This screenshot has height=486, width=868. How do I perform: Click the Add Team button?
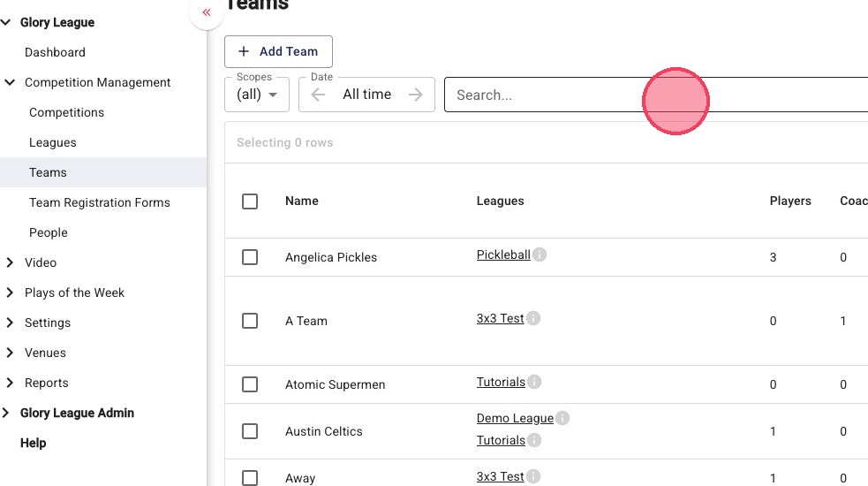[278, 52]
